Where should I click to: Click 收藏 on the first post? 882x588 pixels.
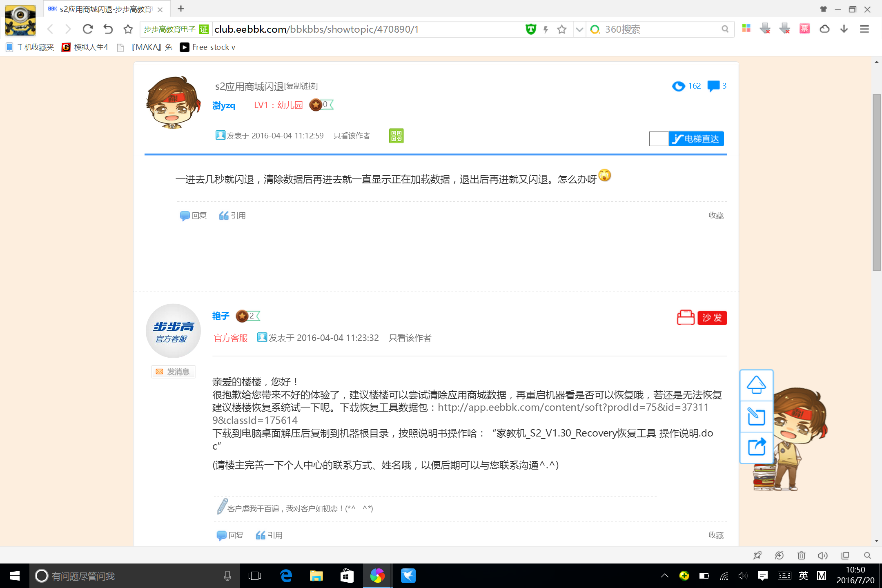point(716,216)
